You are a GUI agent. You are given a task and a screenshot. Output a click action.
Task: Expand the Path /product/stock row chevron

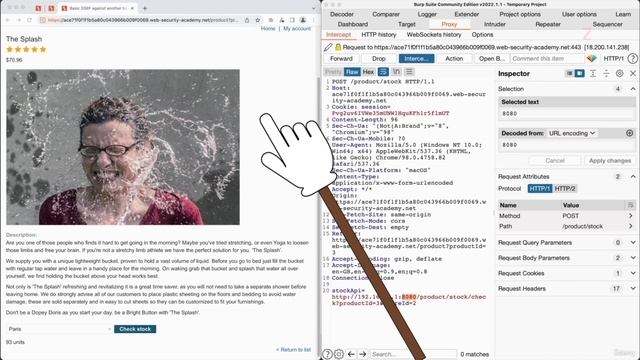coord(631,226)
